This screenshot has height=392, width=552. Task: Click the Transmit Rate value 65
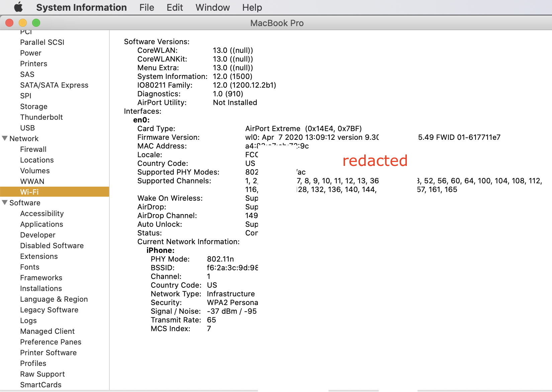(211, 320)
